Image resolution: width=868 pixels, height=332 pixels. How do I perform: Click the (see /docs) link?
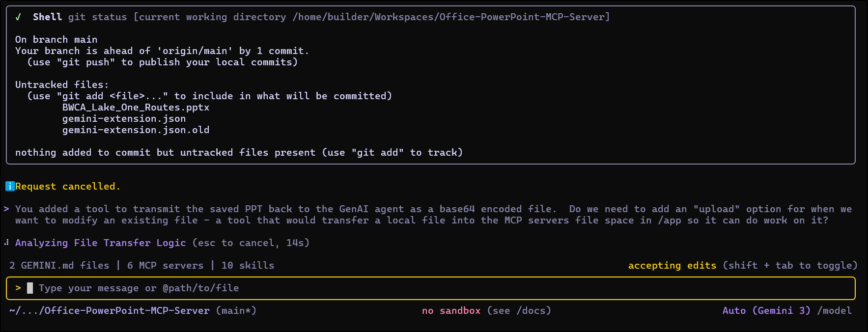click(x=519, y=310)
